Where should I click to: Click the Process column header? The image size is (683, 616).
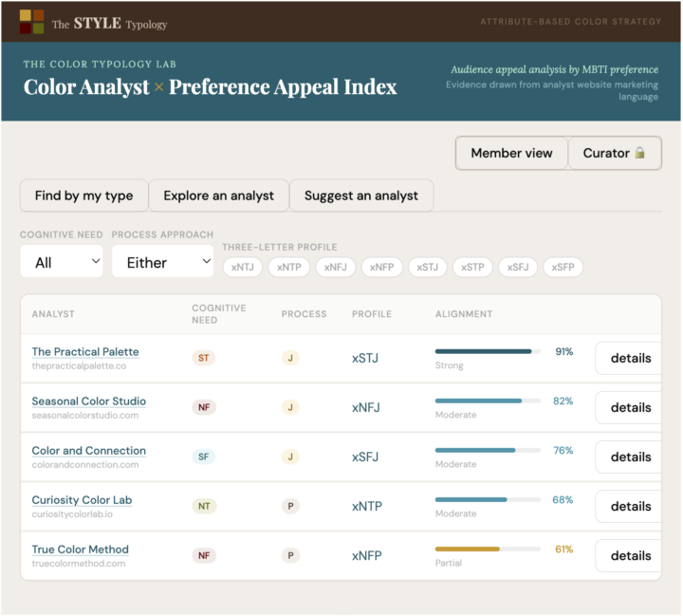pos(304,314)
